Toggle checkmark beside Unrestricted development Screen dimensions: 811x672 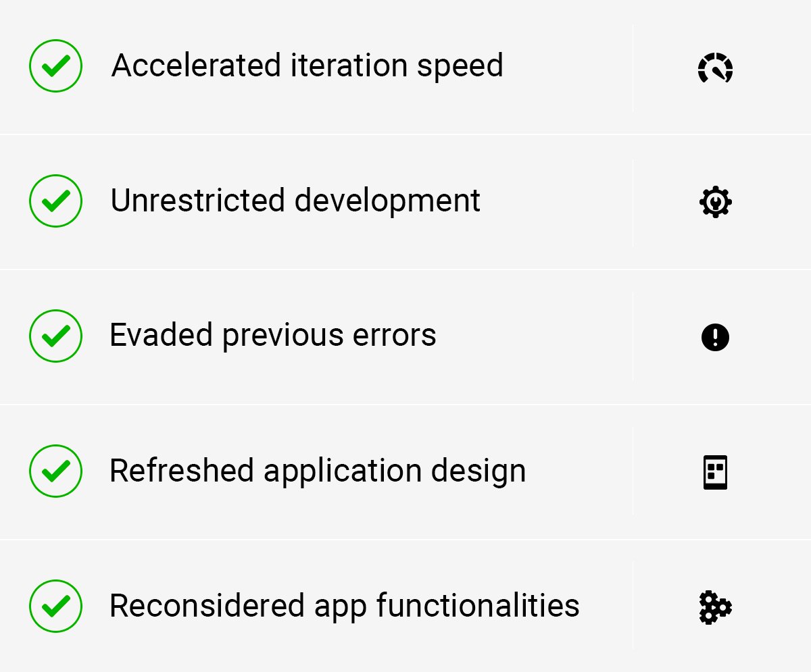click(55, 201)
